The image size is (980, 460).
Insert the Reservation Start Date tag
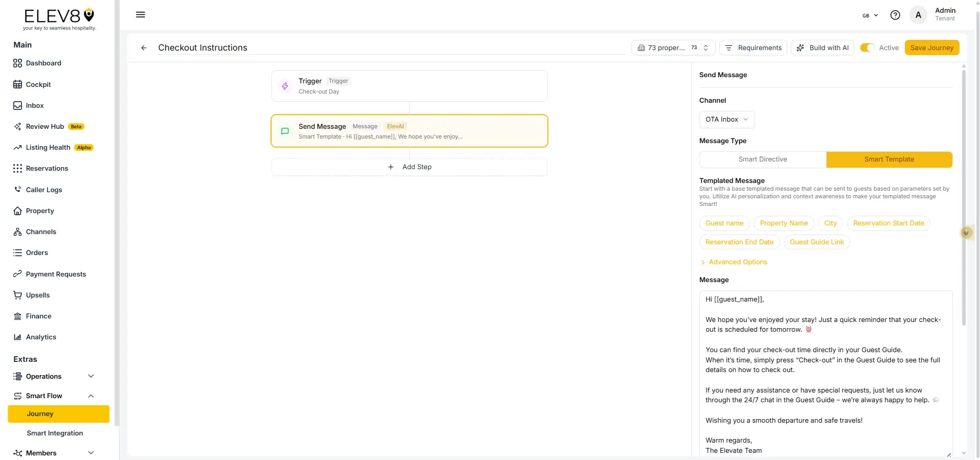click(x=888, y=223)
